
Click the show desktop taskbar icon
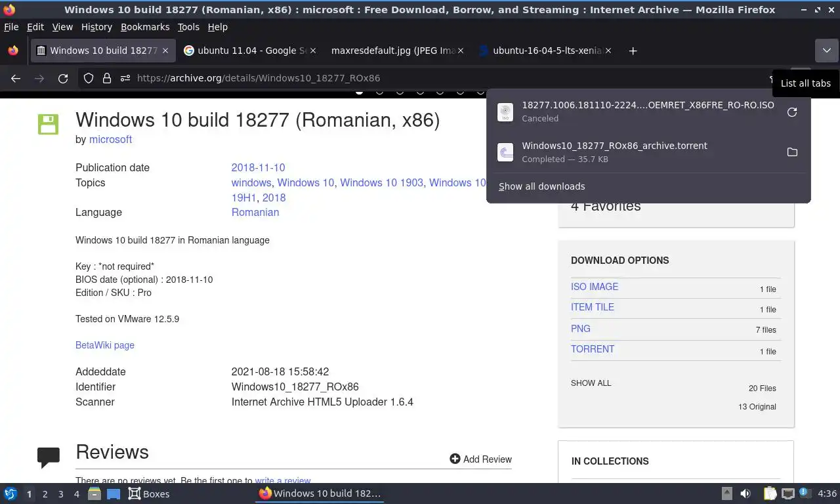tap(113, 493)
